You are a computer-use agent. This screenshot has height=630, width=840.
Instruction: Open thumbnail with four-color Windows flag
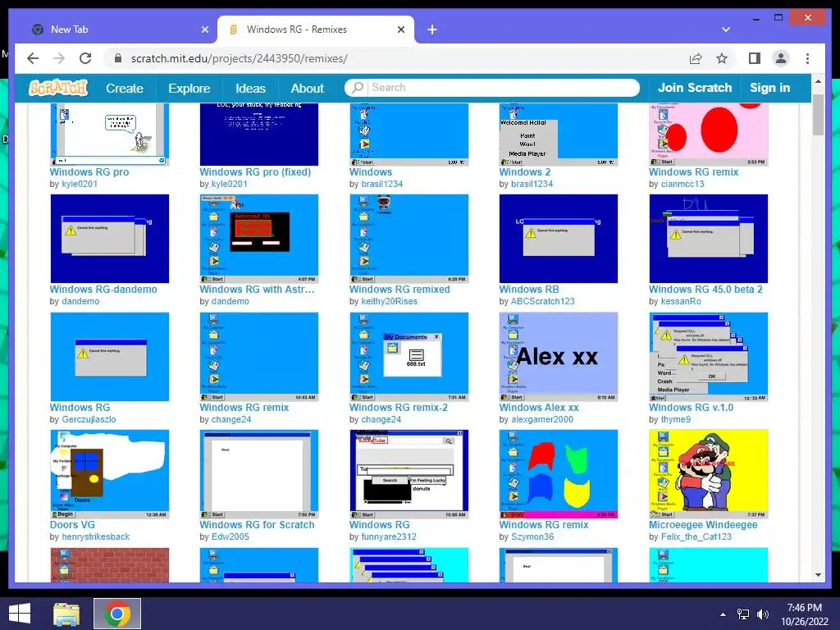tap(558, 474)
